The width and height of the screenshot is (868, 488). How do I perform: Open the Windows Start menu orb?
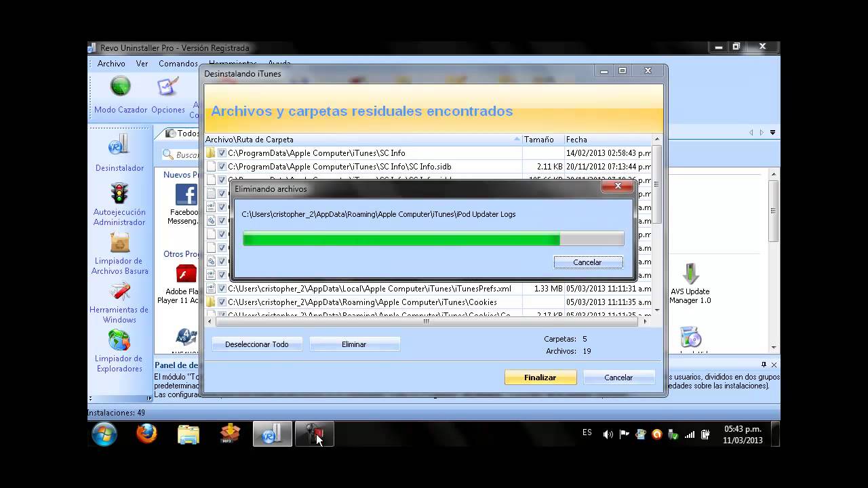[x=104, y=434]
